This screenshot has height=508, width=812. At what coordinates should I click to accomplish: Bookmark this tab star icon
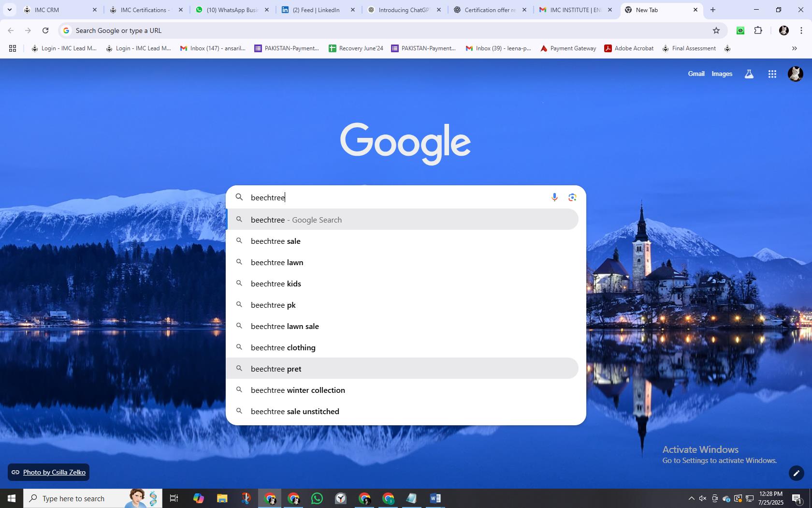[x=716, y=30]
